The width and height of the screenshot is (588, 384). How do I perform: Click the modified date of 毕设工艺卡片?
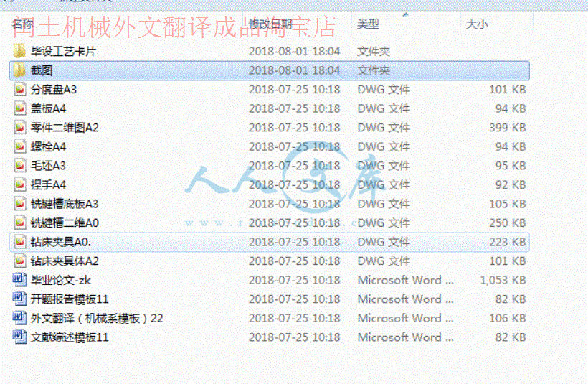tap(295, 51)
